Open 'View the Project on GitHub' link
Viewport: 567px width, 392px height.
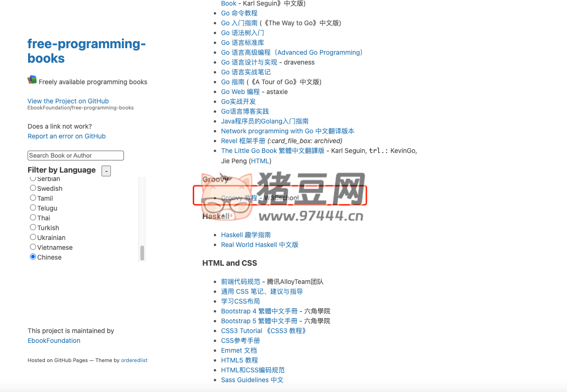point(68,101)
